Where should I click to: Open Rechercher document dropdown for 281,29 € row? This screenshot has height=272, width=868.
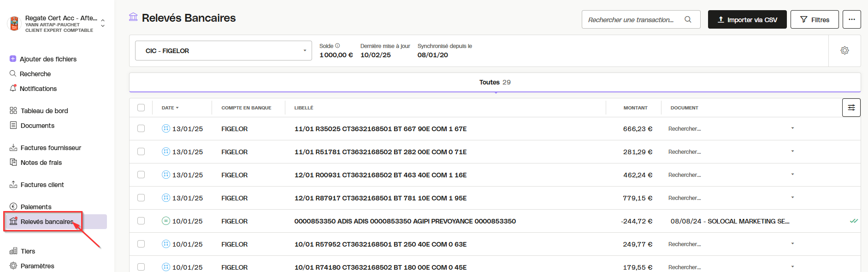pos(731,151)
